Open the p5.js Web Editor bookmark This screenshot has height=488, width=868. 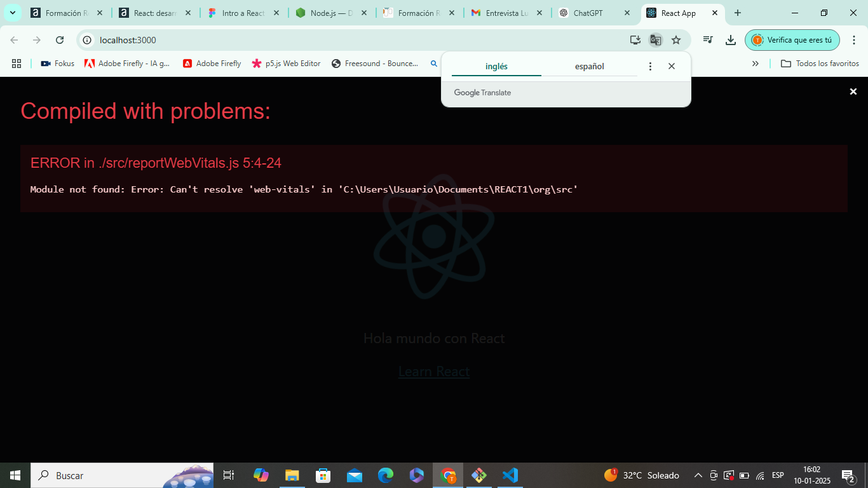[287, 64]
